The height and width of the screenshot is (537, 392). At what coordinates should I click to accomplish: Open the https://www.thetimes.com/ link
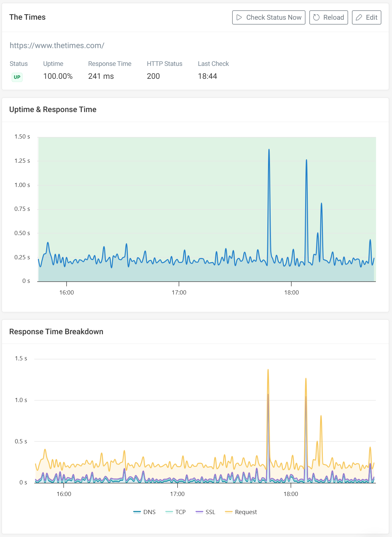click(x=57, y=46)
